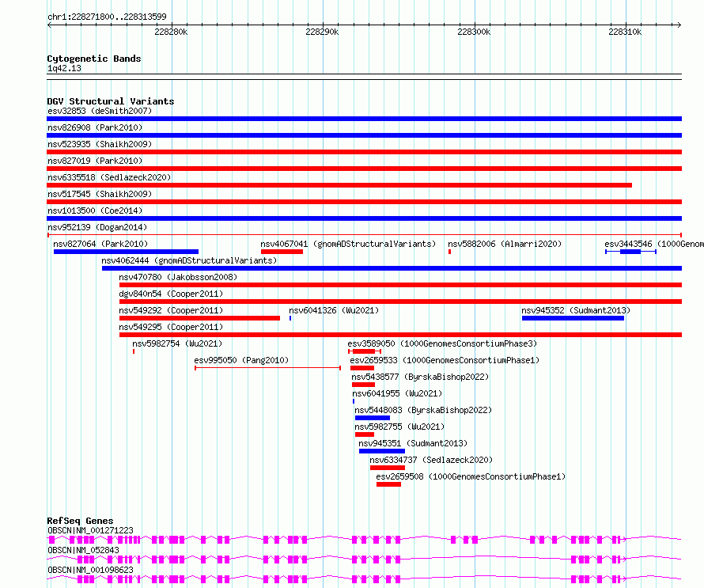Viewport: 704px width, 588px height.
Task: Select the OBSCN|NM_001098623 transcript label
Action: click(x=90, y=570)
